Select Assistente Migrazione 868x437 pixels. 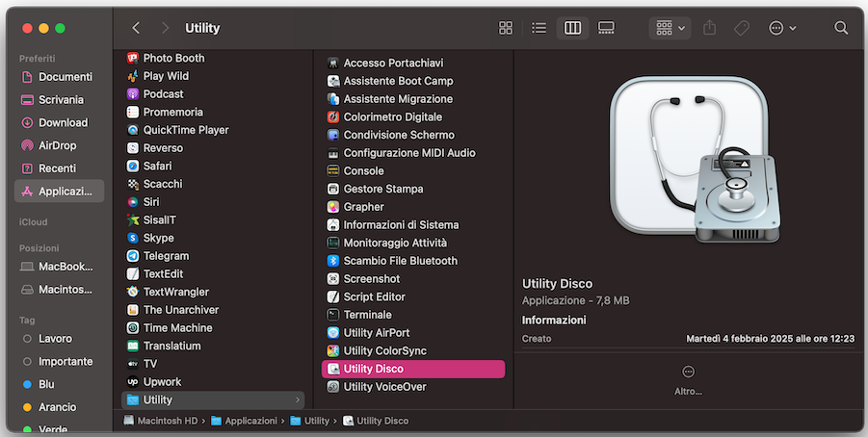coord(413,99)
